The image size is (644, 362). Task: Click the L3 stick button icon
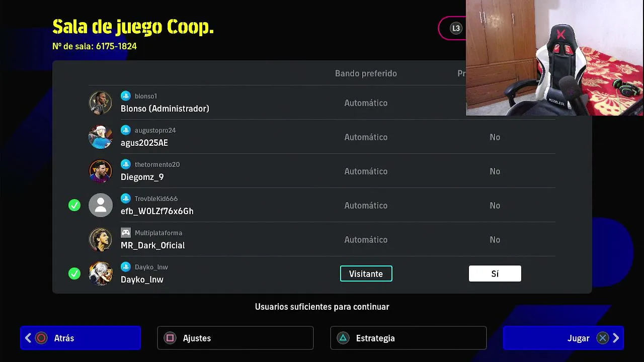456,28
